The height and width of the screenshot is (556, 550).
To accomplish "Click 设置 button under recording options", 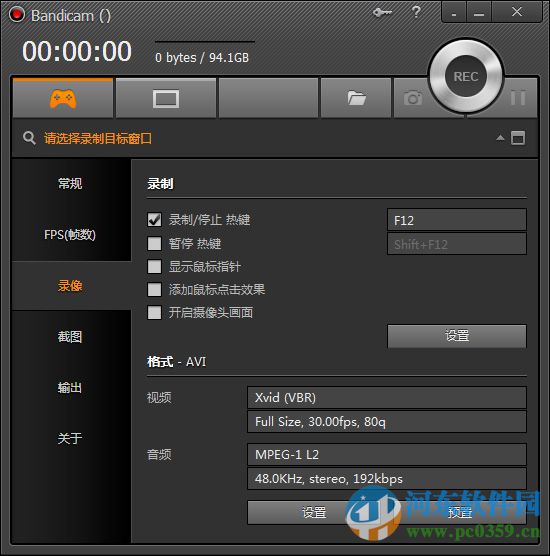I will coord(457,336).
